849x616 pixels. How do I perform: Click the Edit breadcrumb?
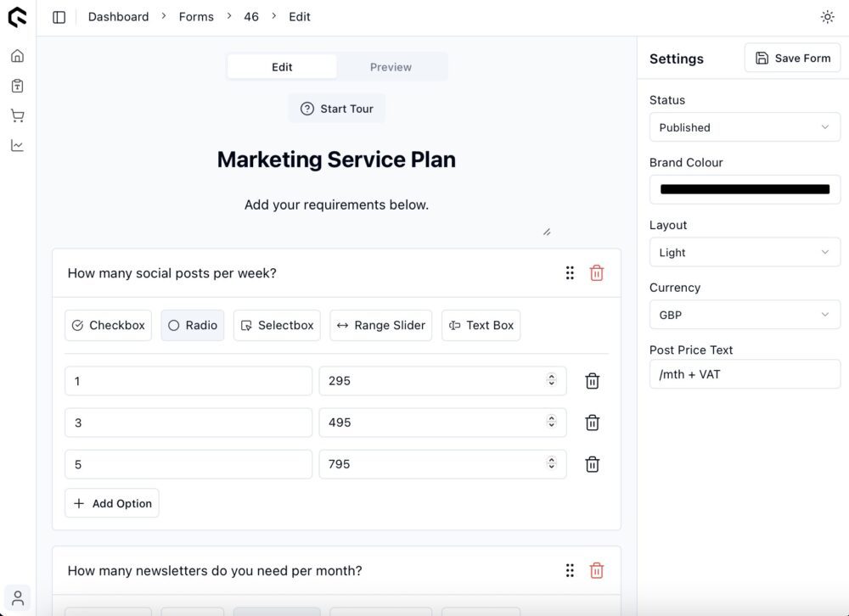pos(300,17)
